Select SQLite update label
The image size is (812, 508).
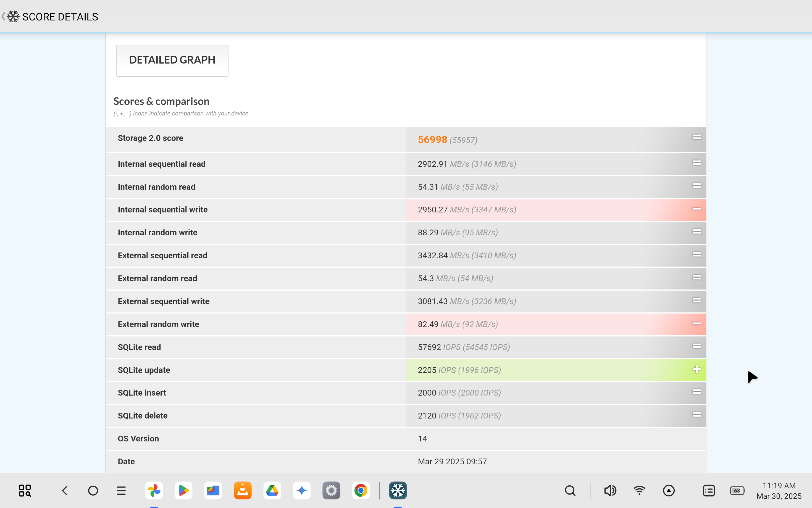click(144, 370)
